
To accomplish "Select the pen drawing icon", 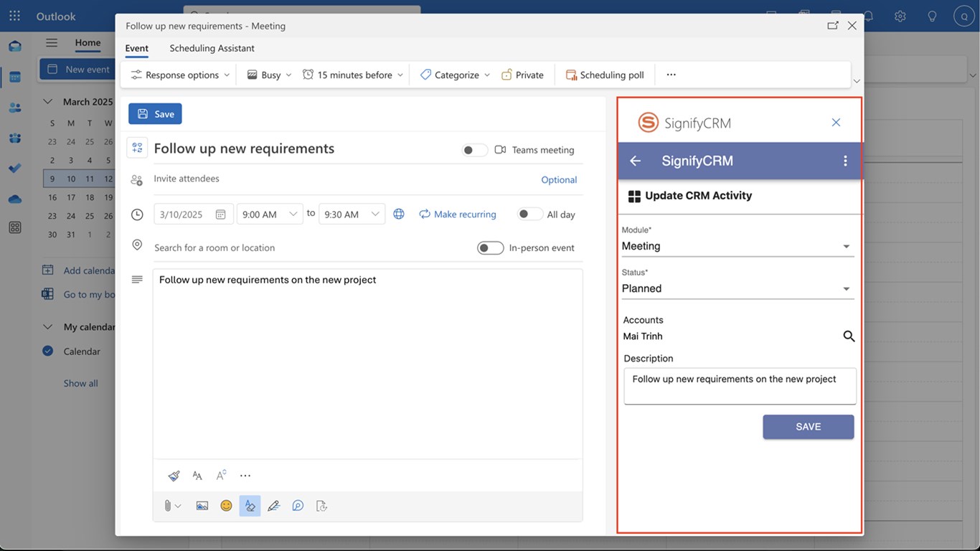I will pyautogui.click(x=273, y=506).
